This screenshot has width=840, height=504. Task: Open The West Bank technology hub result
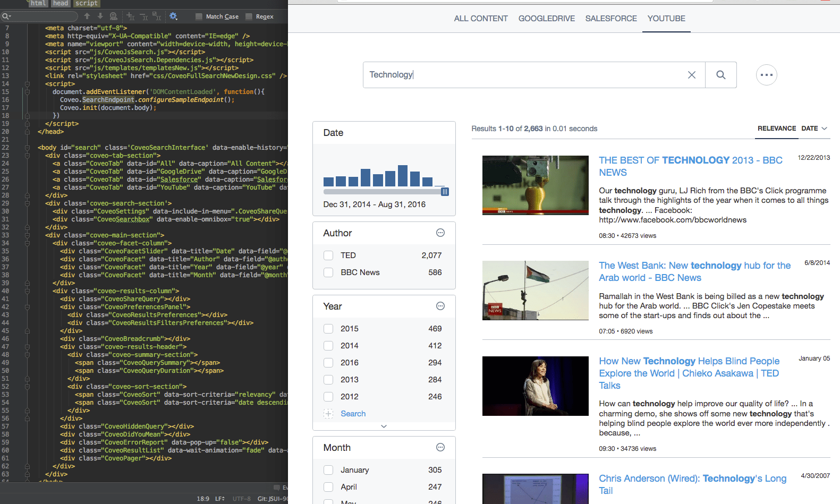click(694, 271)
